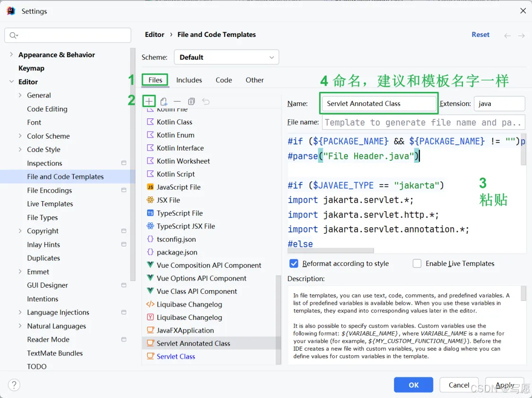Expand the Copyright node
Viewport: 532px width, 398px height.
click(20, 231)
